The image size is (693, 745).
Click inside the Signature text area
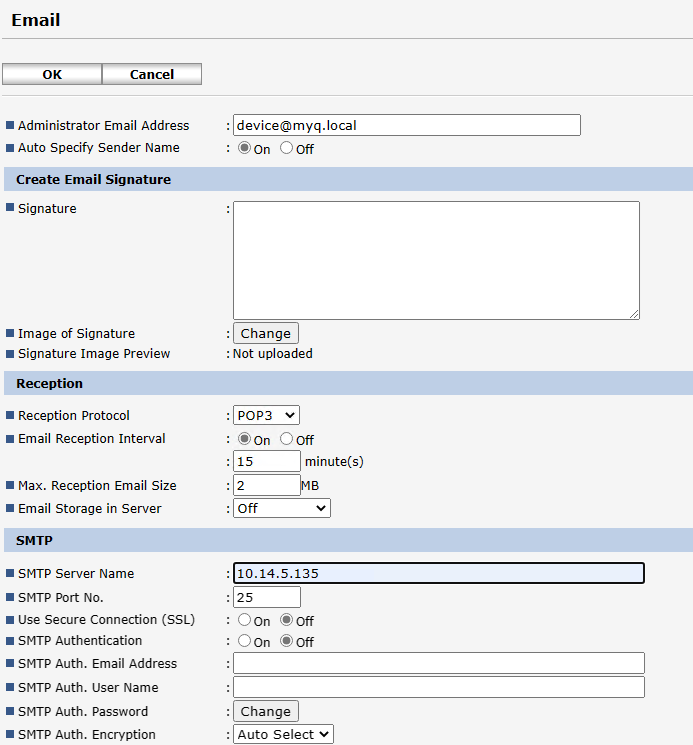[436, 260]
